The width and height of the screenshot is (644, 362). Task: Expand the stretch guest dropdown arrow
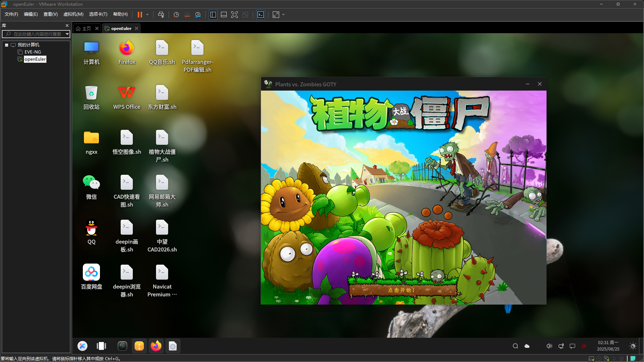pos(283,15)
